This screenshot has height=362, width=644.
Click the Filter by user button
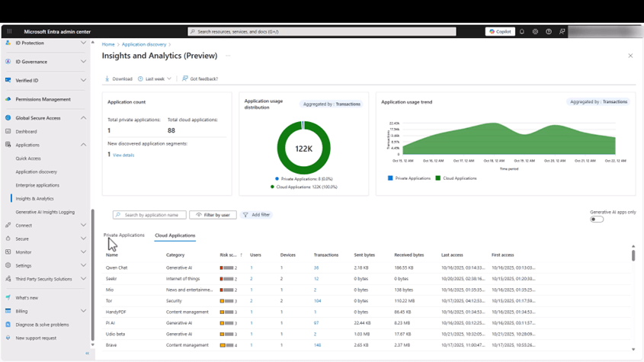point(213,215)
